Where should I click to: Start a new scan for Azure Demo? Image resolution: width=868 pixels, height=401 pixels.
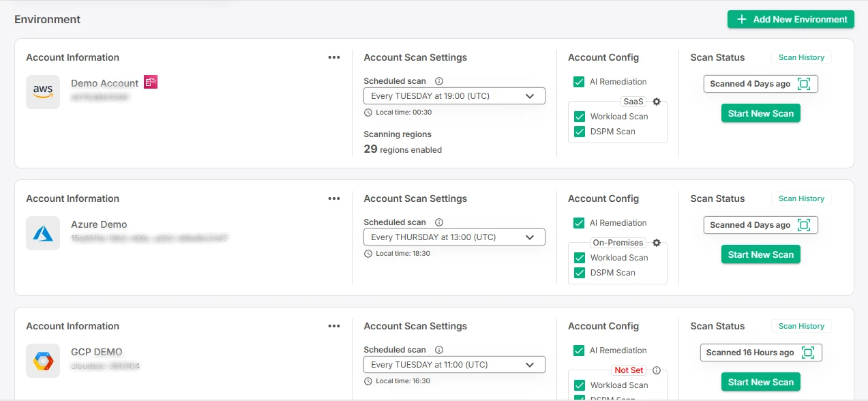761,254
